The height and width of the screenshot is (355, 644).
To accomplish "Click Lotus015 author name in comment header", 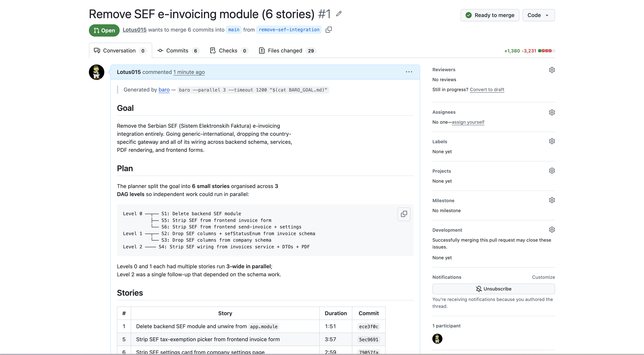I will click(x=129, y=72).
